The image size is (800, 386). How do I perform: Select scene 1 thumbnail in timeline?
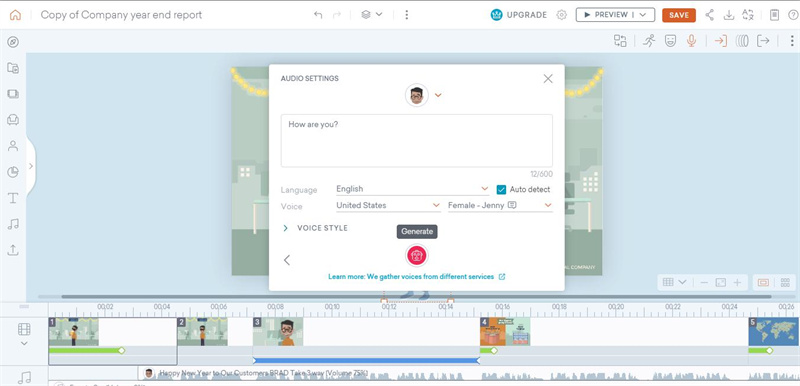[73, 331]
